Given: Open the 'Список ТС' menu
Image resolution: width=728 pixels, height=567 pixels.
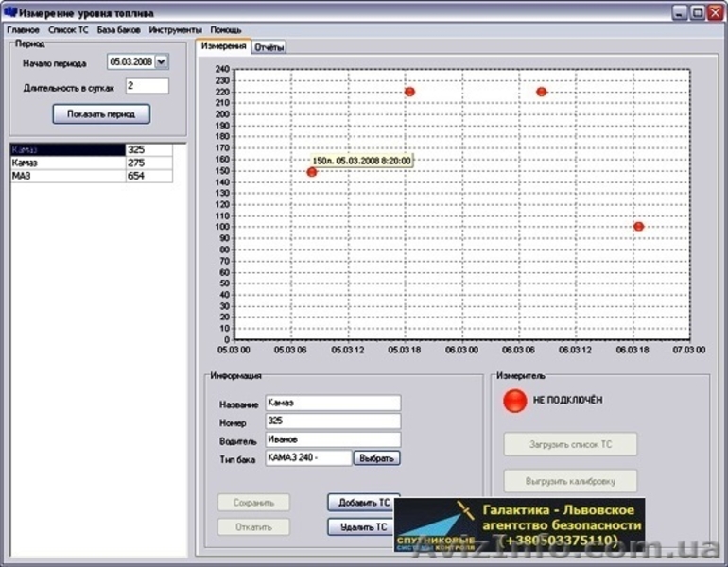Looking at the screenshot, I should [68, 30].
